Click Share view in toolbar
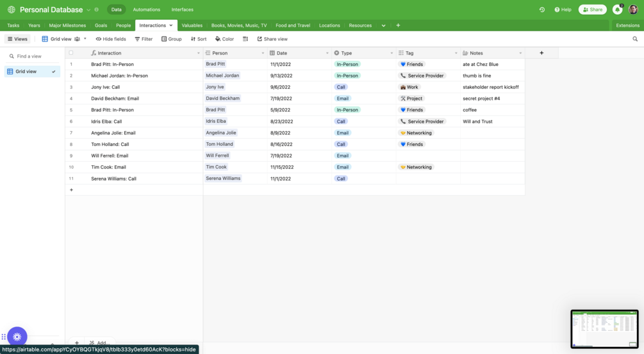The image size is (644, 354). (272, 39)
